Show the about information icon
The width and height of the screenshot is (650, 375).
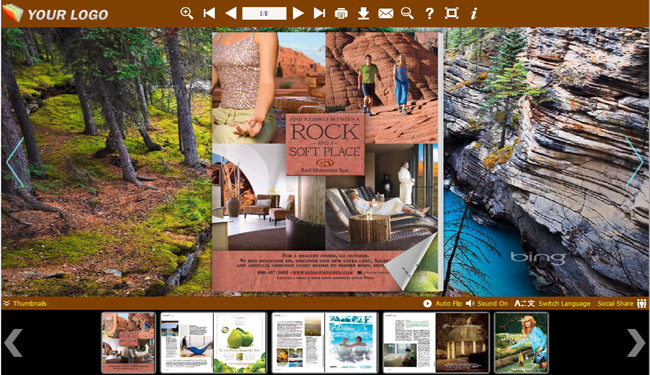click(x=473, y=14)
